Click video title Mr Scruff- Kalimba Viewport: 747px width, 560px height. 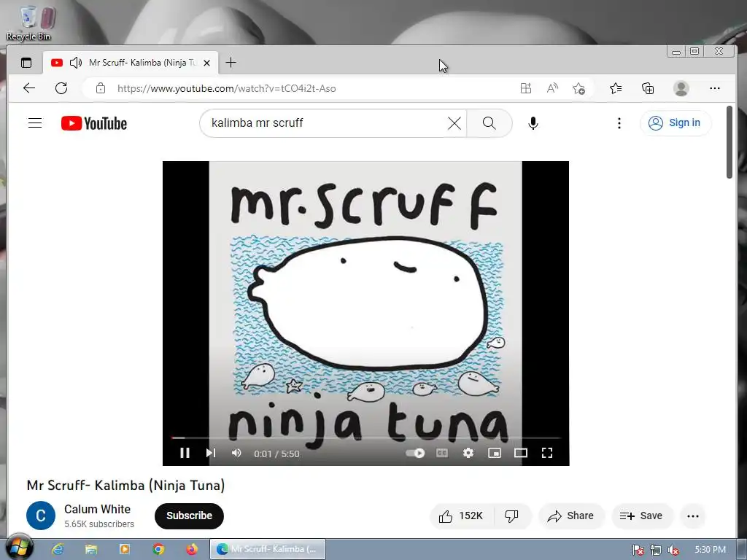click(x=125, y=485)
